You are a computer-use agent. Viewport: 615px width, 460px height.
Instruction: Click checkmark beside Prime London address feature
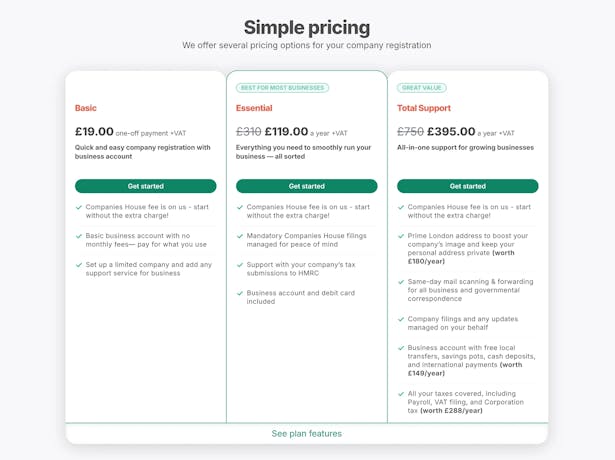click(401, 236)
